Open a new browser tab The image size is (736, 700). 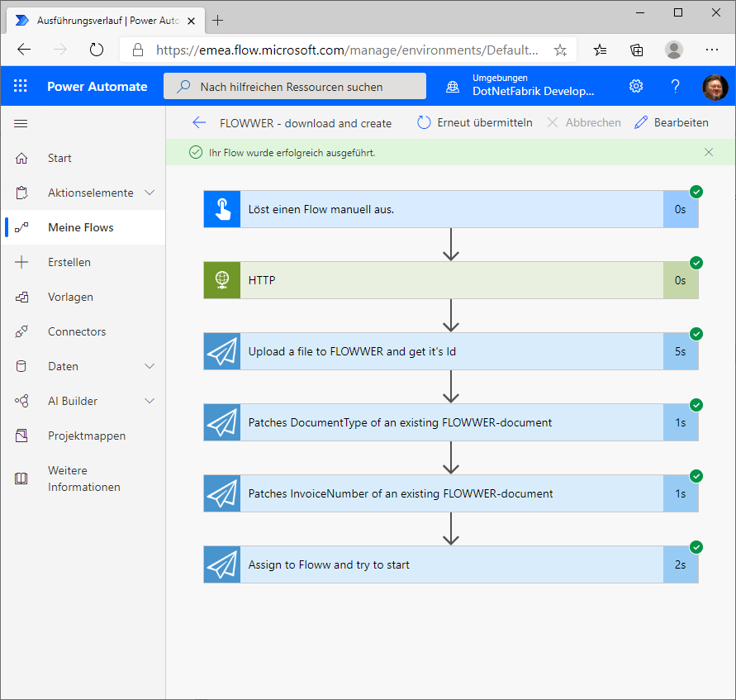pyautogui.click(x=217, y=20)
